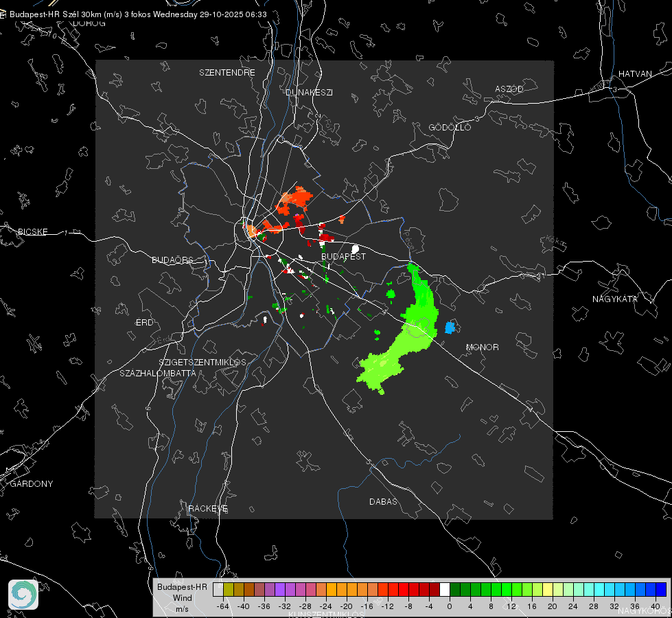Image resolution: width=672 pixels, height=618 pixels.
Task: Click the SZIGETSZENTMIKLÓS map label
Action: [x=202, y=363]
